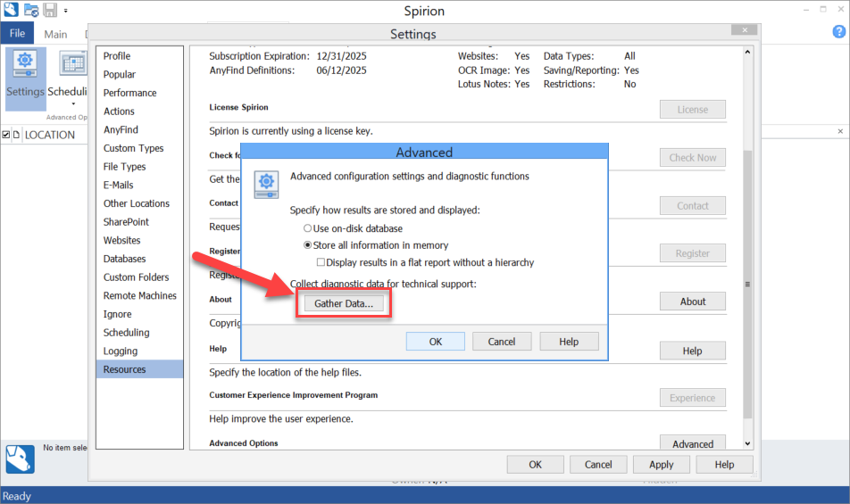Click the Help button in Resources pane

pyautogui.click(x=692, y=351)
